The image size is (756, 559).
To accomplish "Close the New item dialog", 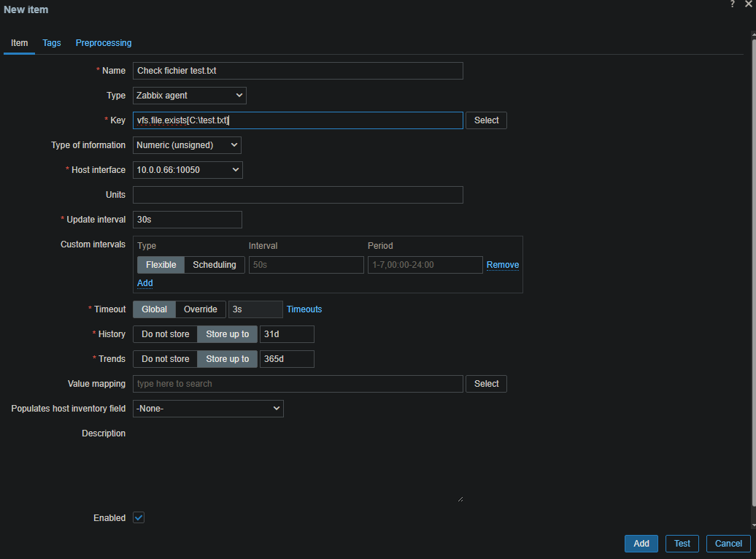I will click(x=749, y=4).
